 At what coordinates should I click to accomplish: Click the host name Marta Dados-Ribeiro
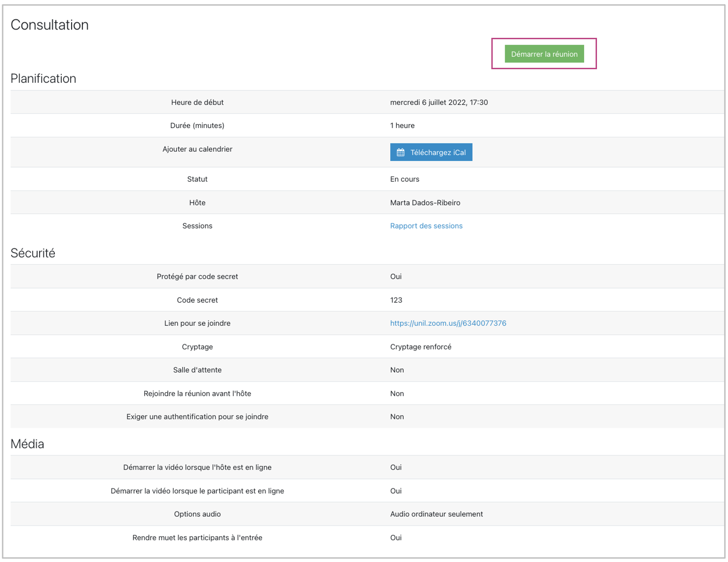click(425, 203)
